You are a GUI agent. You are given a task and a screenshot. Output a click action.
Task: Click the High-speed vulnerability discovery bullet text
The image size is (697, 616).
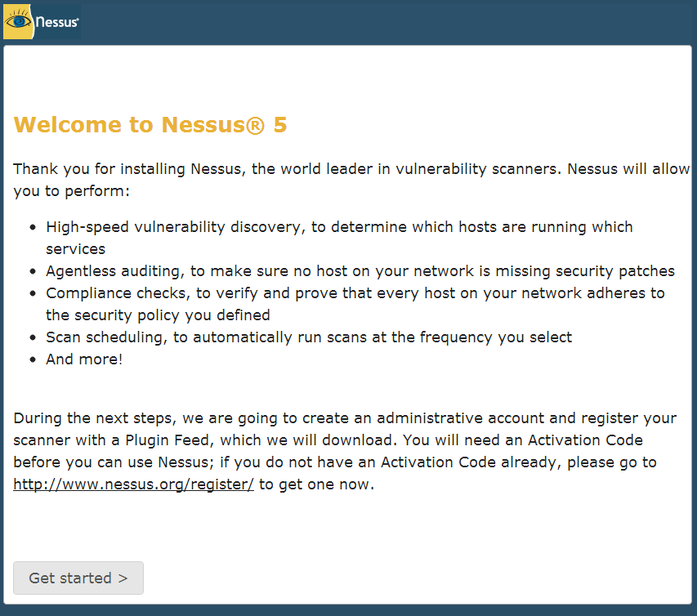point(339,238)
